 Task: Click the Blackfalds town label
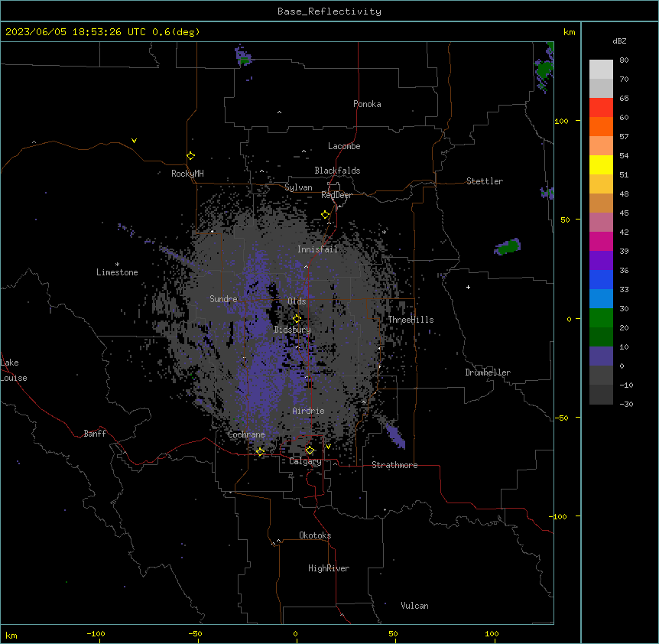(337, 171)
